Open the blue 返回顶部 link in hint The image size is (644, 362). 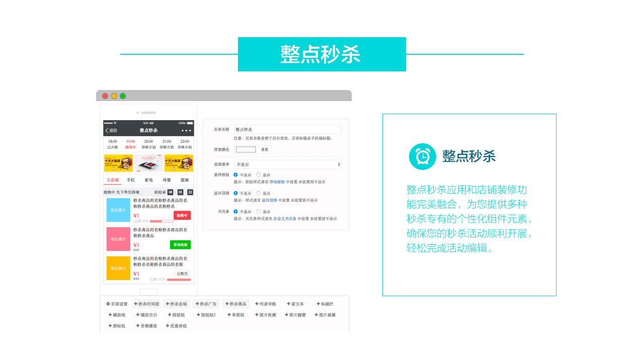point(269,200)
